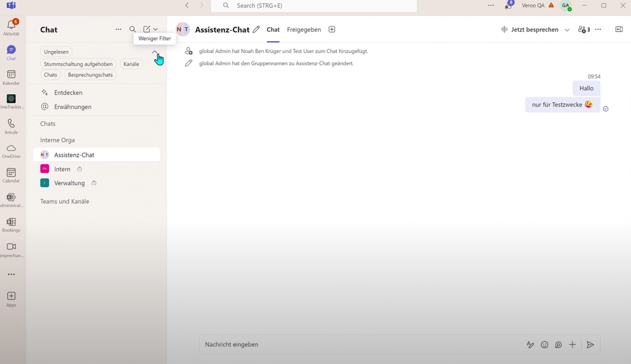Screen dimensions: 631x364
Task: Open the loop/sticker compose icon
Action: click(x=558, y=345)
